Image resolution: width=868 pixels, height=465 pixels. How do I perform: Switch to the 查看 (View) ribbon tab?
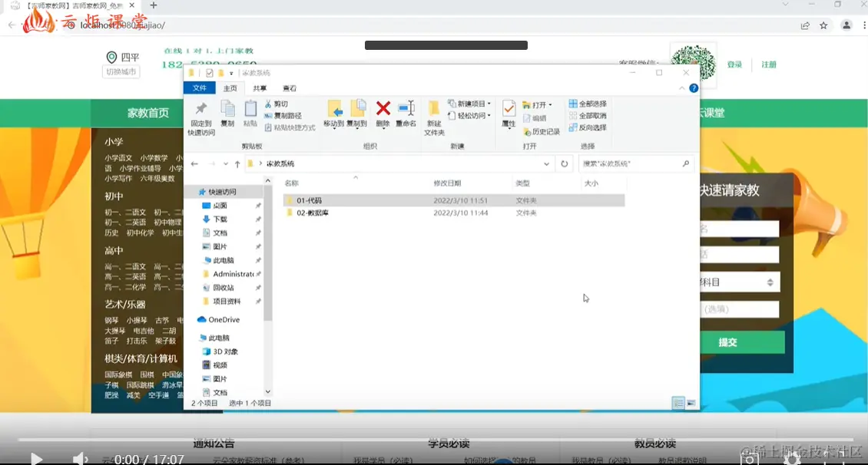(290, 88)
